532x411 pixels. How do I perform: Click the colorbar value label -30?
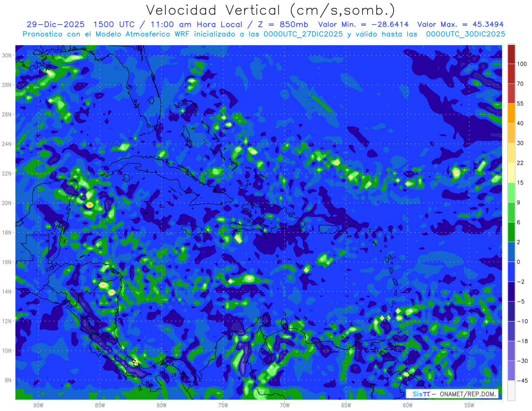522,360
